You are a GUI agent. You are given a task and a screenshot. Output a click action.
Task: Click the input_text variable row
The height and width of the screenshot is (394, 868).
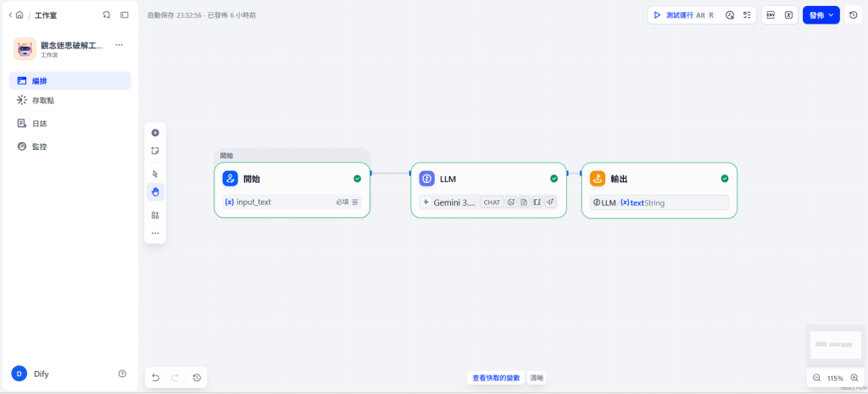(292, 202)
